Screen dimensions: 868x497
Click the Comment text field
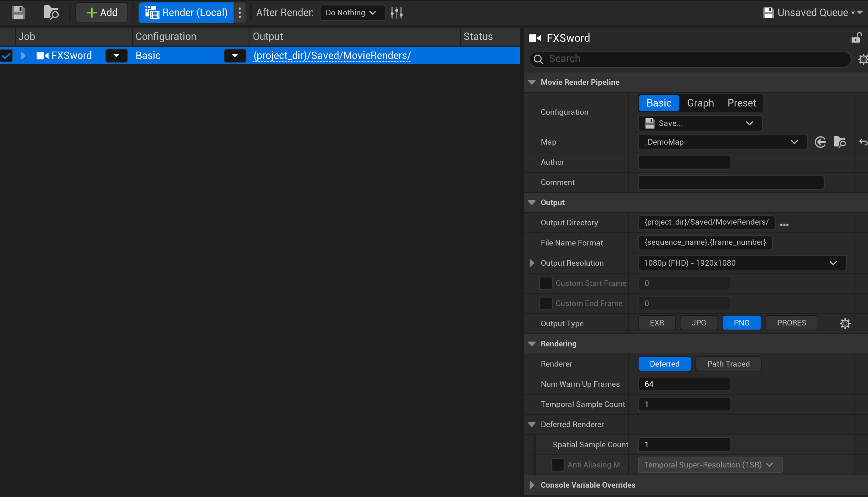pos(731,182)
